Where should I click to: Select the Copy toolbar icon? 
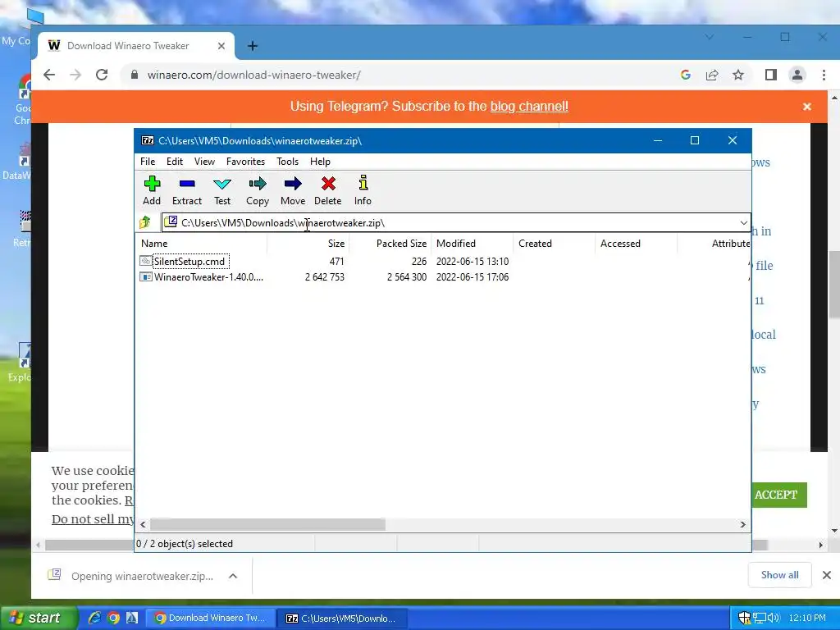coord(257,190)
